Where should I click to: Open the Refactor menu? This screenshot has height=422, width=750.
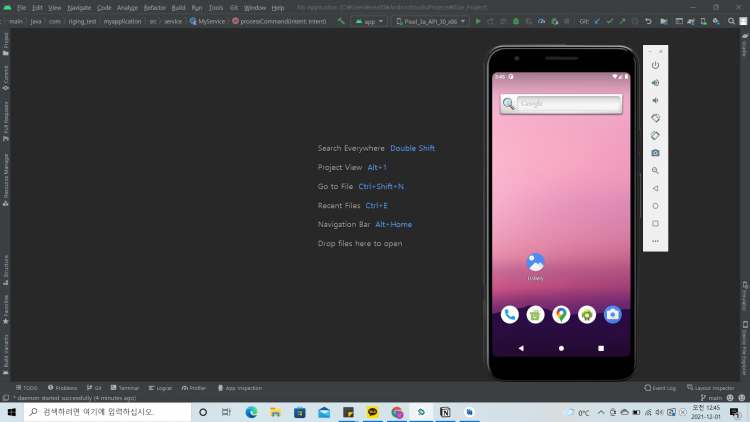(154, 7)
